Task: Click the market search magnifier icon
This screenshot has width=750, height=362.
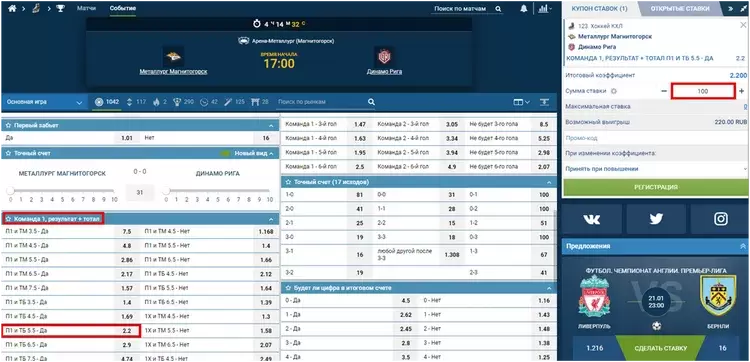Action: point(371,102)
